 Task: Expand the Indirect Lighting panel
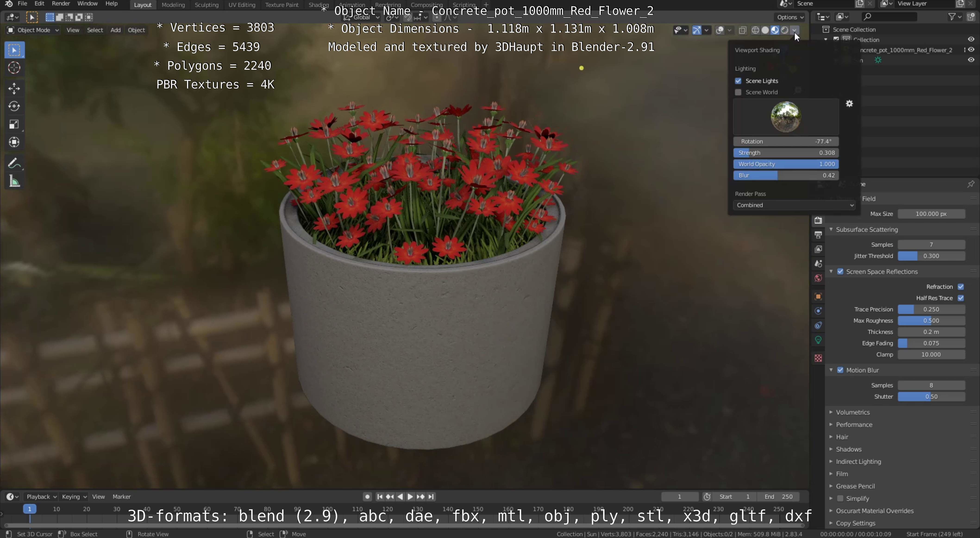pyautogui.click(x=858, y=462)
